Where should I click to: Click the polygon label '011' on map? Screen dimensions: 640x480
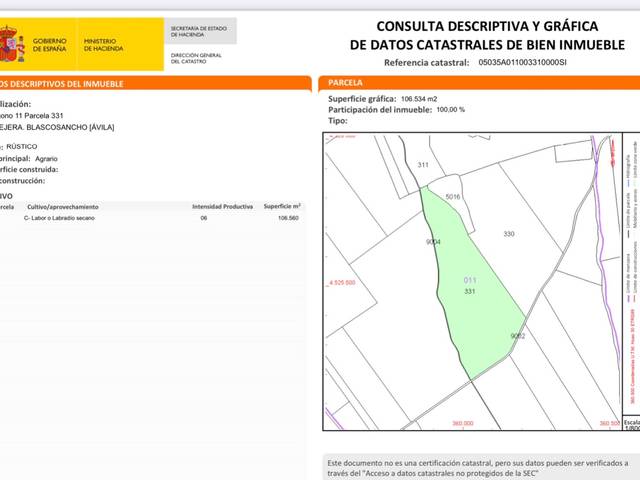point(470,280)
